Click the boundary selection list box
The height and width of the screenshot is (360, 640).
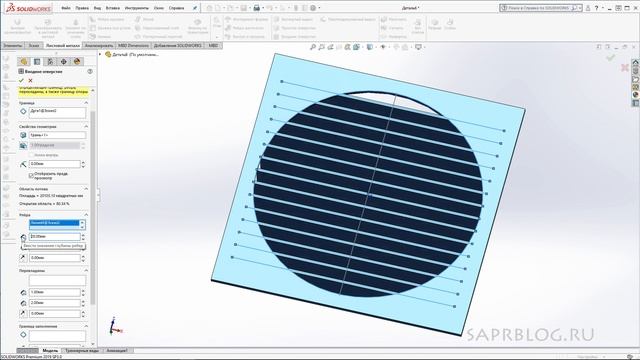click(x=58, y=113)
